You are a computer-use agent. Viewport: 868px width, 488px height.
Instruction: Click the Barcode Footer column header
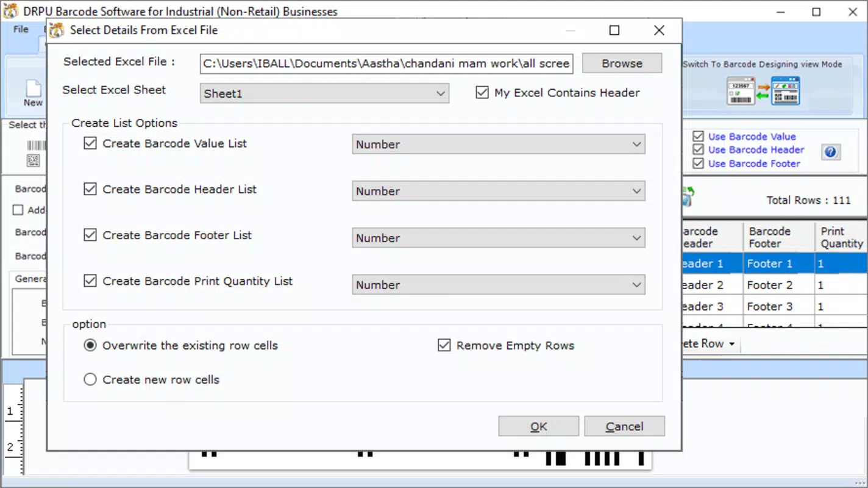click(x=778, y=237)
